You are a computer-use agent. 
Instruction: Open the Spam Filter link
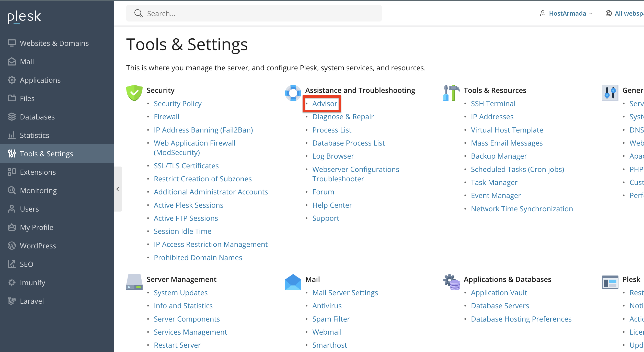[x=331, y=319]
